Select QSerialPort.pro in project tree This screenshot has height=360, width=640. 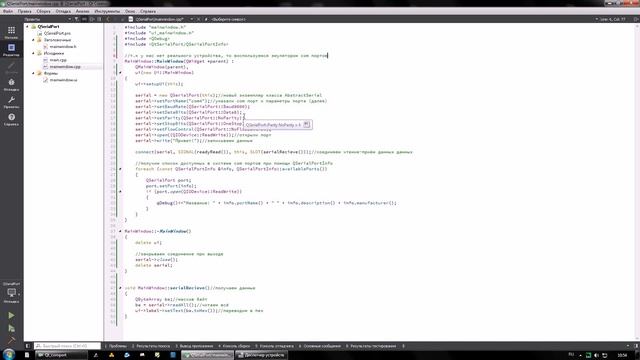[57, 33]
